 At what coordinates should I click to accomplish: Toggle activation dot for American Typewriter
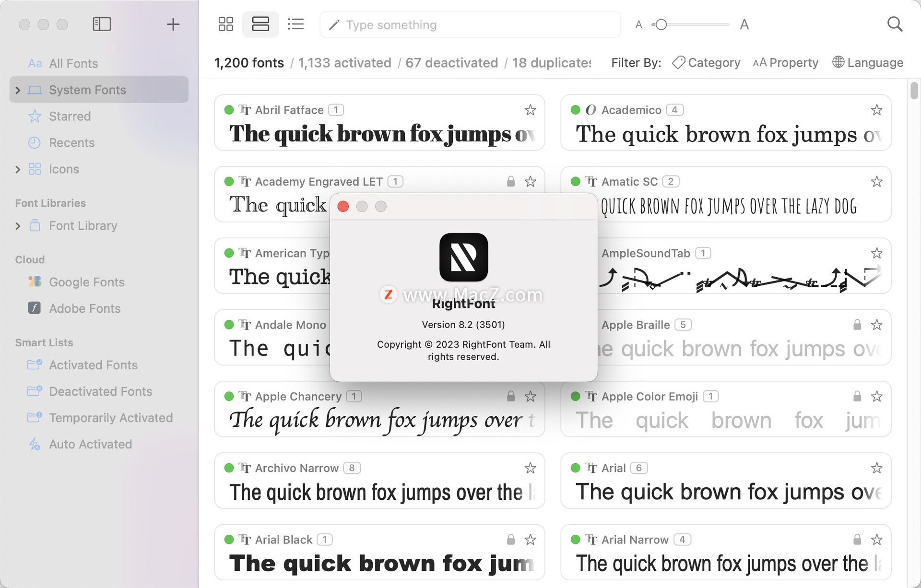229,253
